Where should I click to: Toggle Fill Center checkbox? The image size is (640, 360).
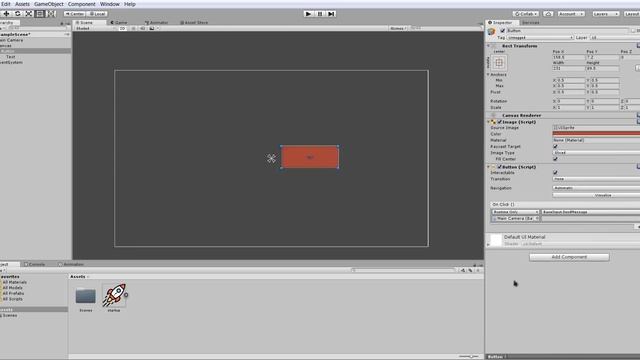click(x=555, y=159)
